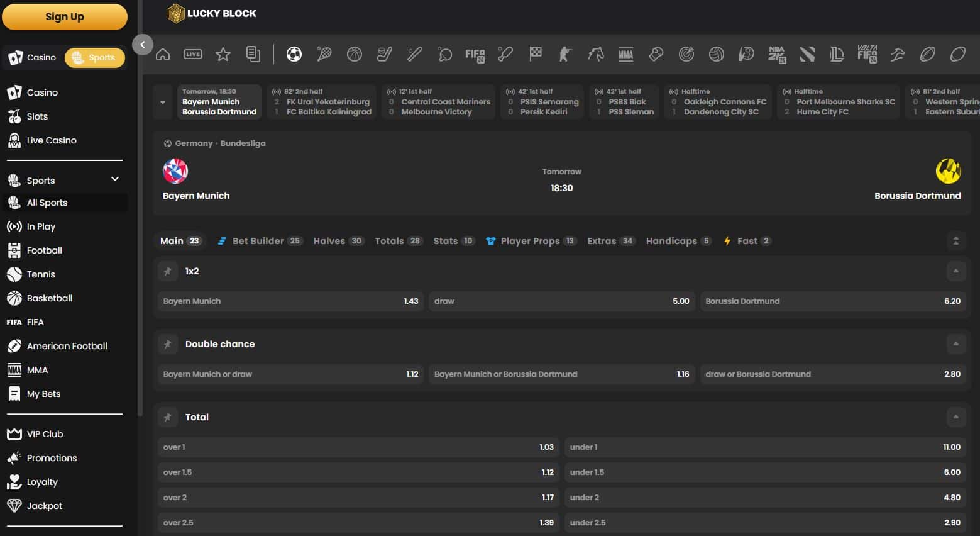The width and height of the screenshot is (980, 536).
Task: Collapse the 1x2 market section
Action: 956,271
